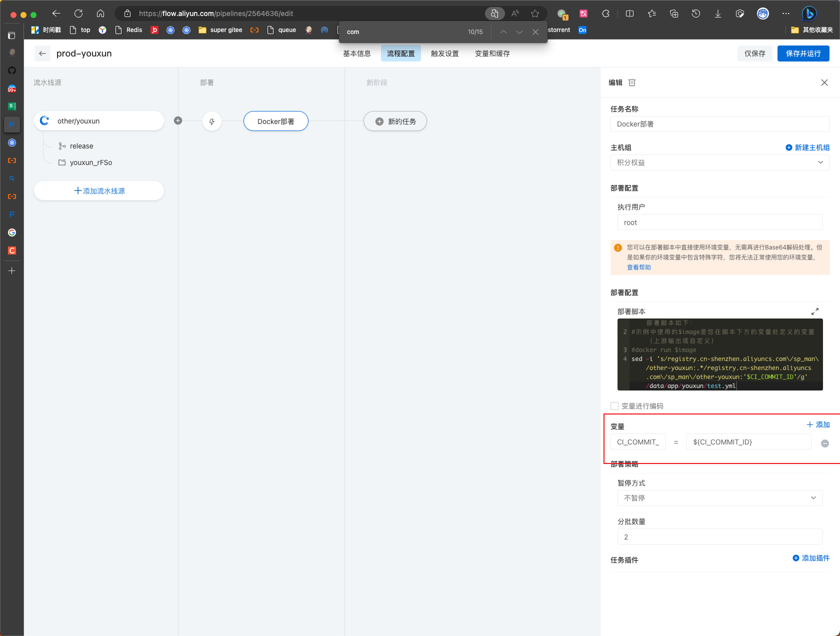
Task: Remove the CI_COMMIT_ID variable row
Action: tap(825, 443)
